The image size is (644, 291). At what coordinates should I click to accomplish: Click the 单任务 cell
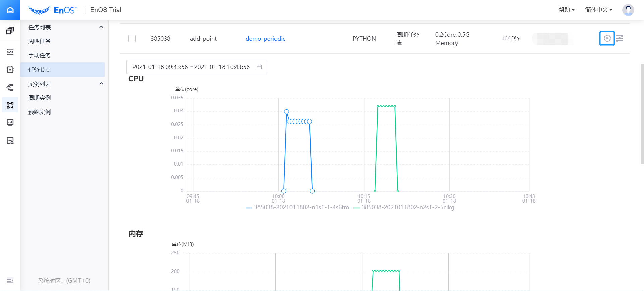click(511, 39)
